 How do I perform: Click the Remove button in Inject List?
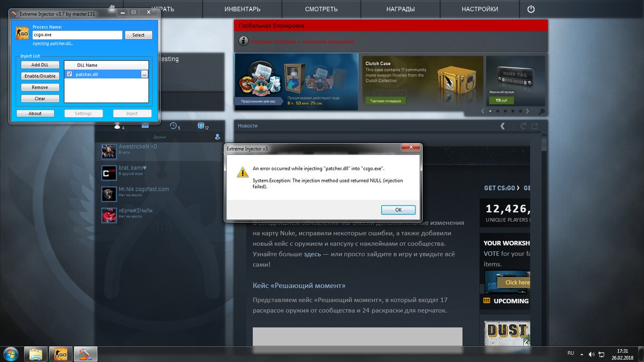pos(40,87)
